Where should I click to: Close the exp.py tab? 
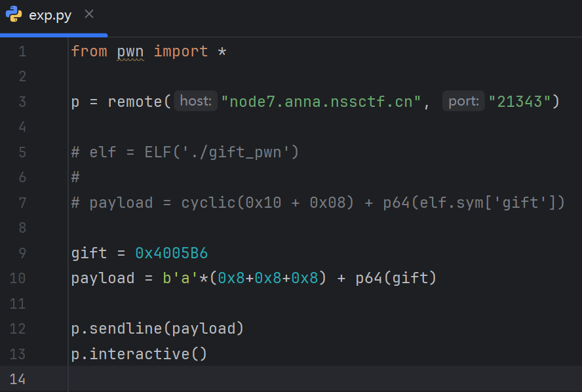[x=89, y=14]
